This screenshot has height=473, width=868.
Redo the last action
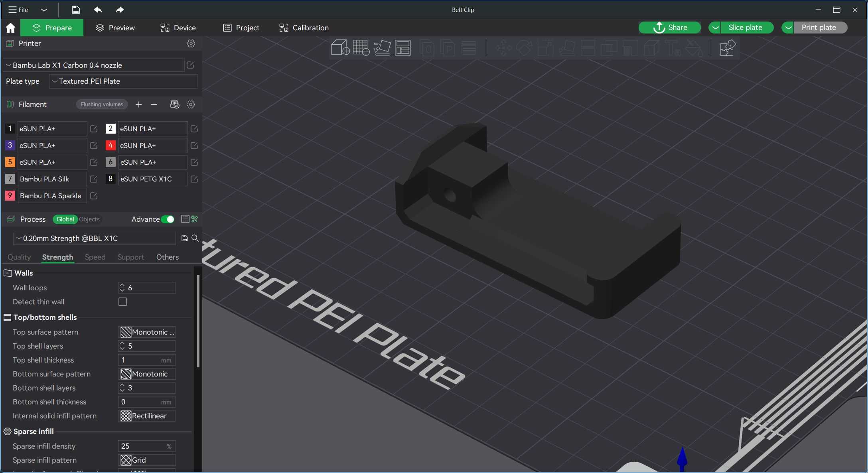[120, 10]
